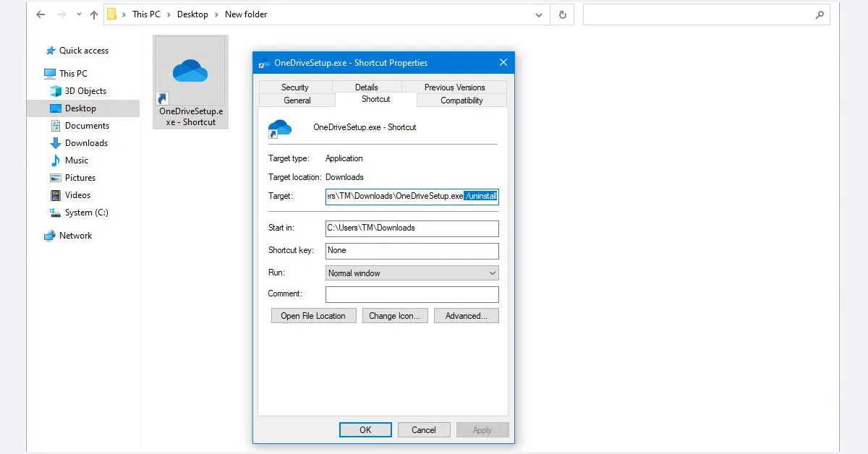Select This PC in navigation pane
The image size is (868, 454).
point(73,74)
